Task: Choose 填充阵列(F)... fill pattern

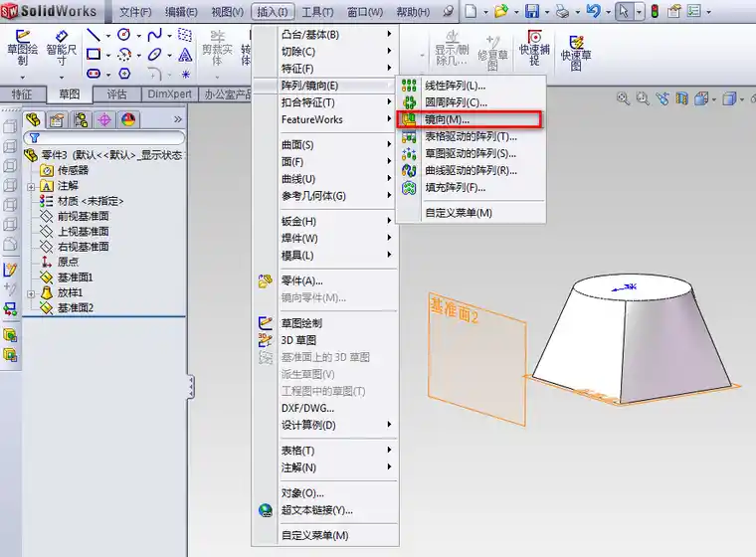Action: point(456,188)
